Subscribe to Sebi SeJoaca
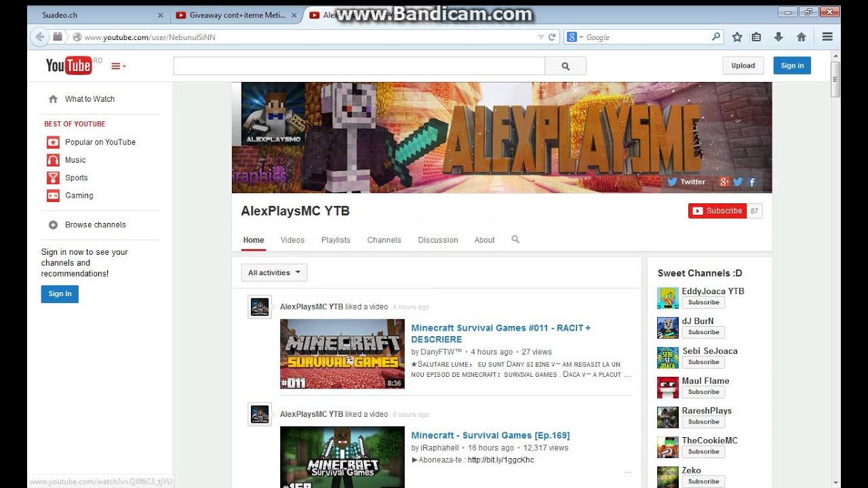 (703, 362)
